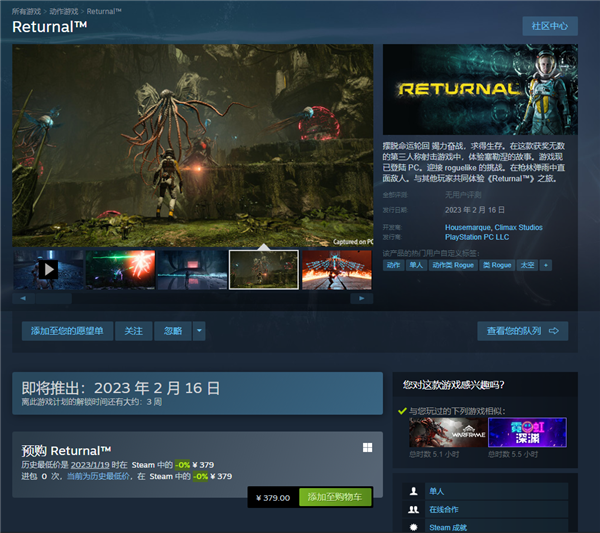Click the release date 2023 年 2 月 16 日
The height and width of the screenshot is (533, 600).
point(475,210)
